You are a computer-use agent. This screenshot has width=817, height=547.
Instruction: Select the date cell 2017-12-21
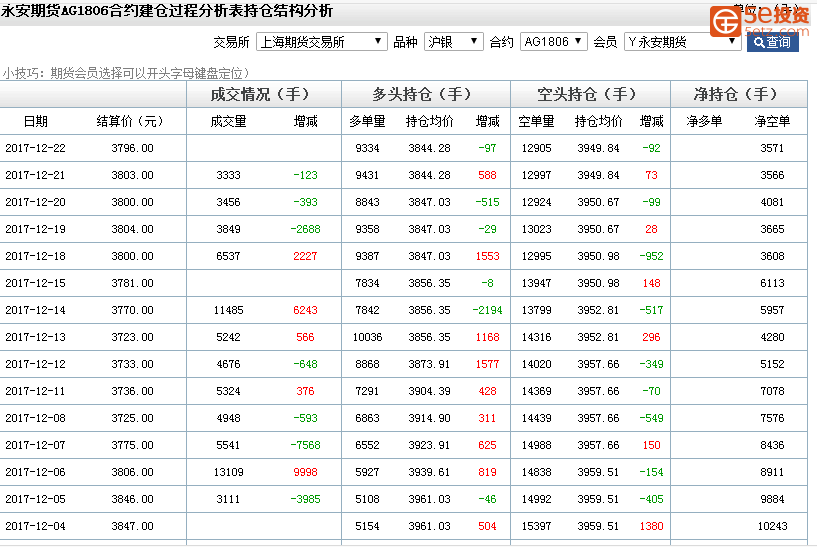(x=35, y=175)
